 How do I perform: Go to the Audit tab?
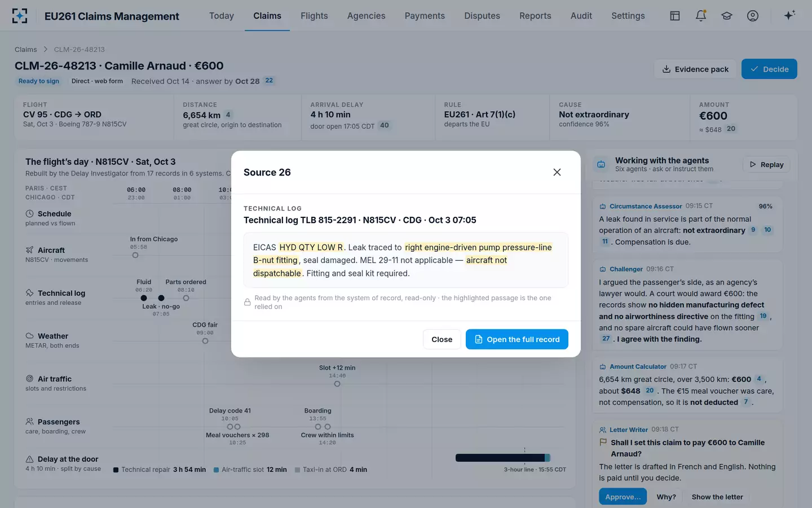point(581,16)
